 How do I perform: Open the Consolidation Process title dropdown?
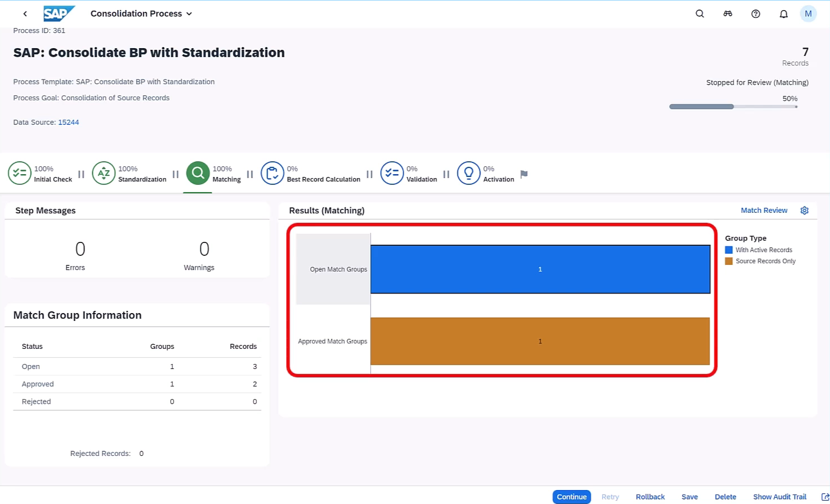click(189, 13)
